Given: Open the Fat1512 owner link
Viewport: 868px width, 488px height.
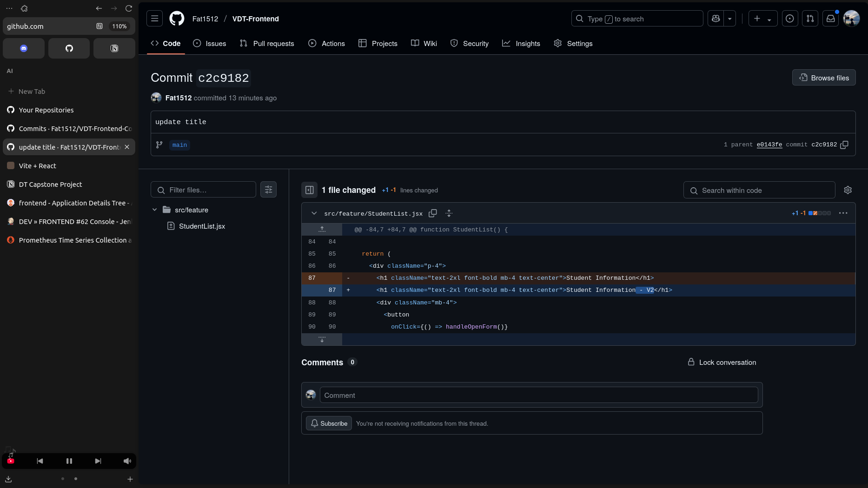Looking at the screenshot, I should pos(205,19).
